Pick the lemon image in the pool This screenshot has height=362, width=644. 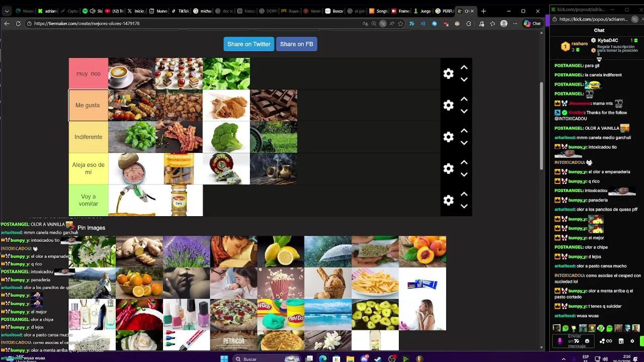pyautogui.click(x=281, y=251)
